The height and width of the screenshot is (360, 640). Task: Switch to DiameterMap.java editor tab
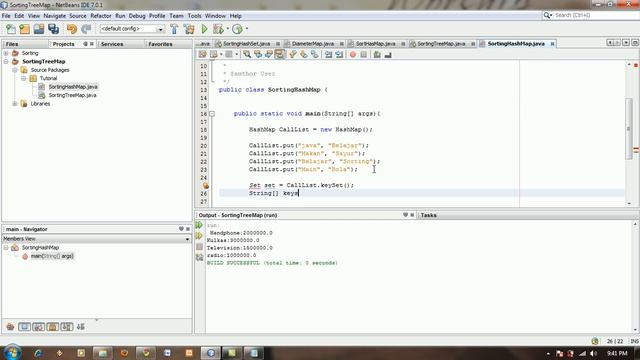pos(313,44)
